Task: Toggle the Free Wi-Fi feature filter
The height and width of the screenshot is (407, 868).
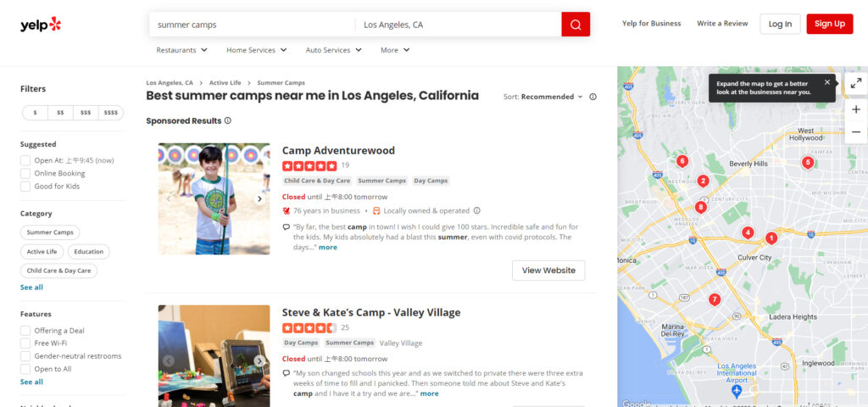Action: [x=25, y=343]
